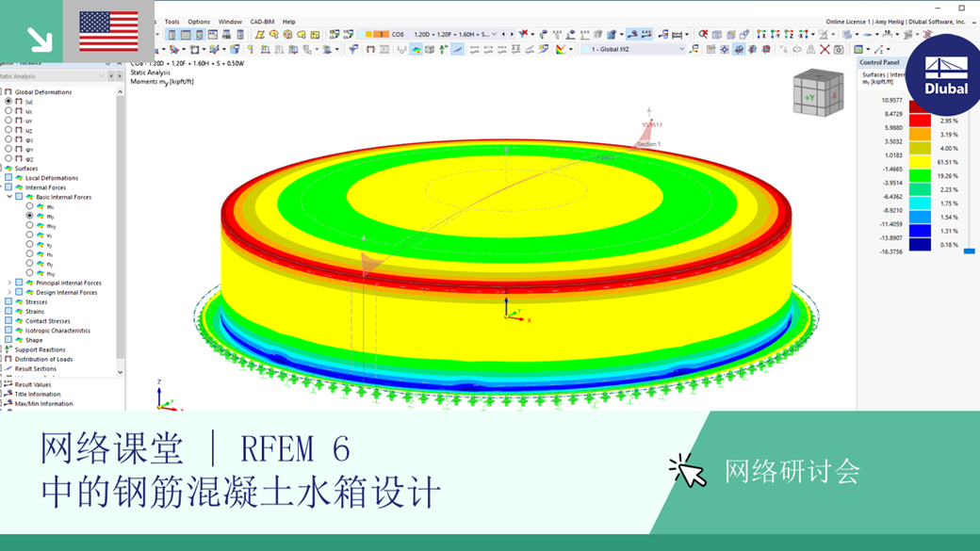980x551 pixels.
Task: Click the new surface parallelogram icon
Action: 259,34
